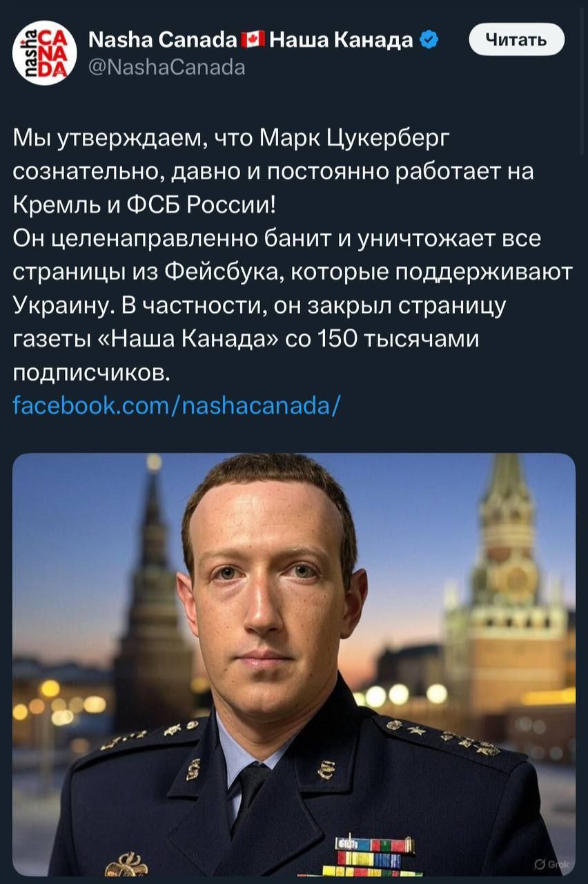Open the @NashaCanada handle

tap(167, 68)
